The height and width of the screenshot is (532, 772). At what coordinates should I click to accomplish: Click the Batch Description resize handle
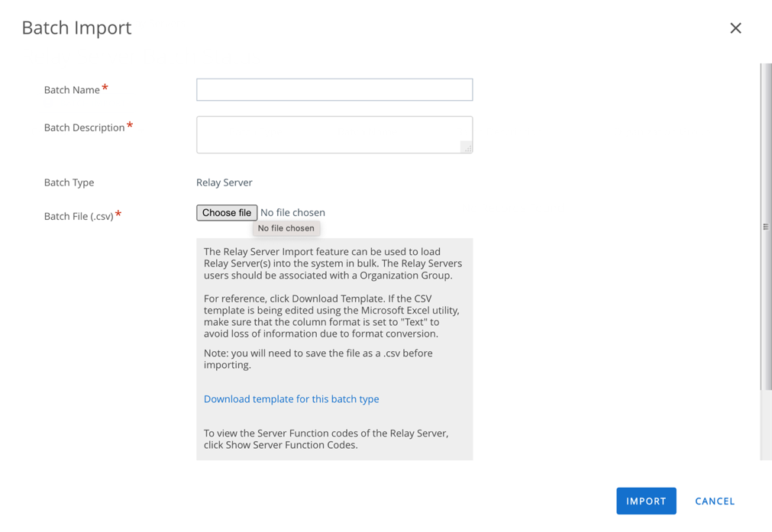point(467,147)
